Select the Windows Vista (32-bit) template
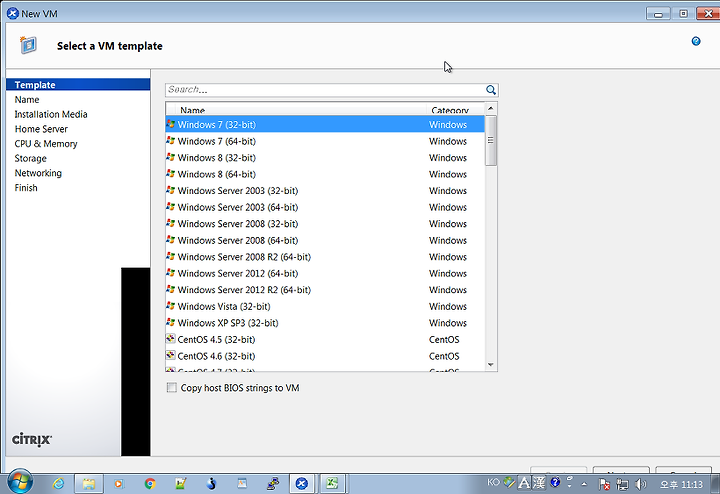This screenshot has height=494, width=720. click(325, 306)
